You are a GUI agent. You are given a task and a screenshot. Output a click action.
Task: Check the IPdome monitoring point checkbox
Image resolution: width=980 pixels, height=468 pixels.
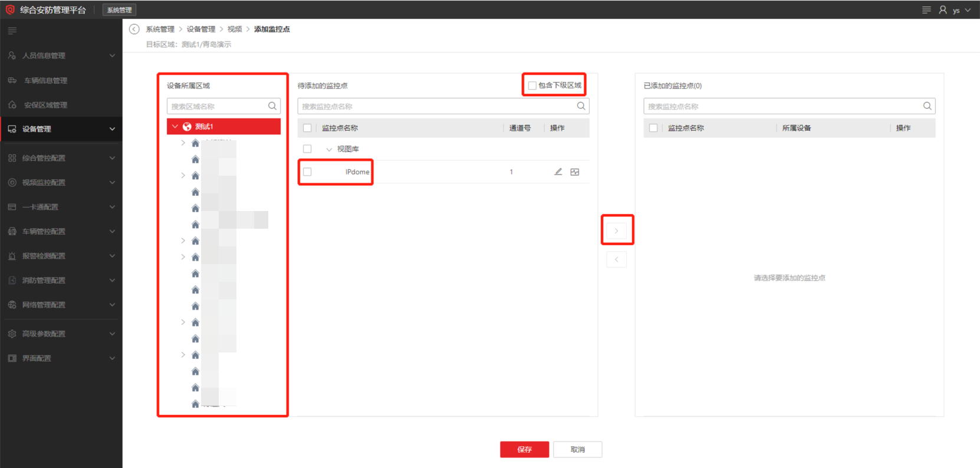[307, 172]
